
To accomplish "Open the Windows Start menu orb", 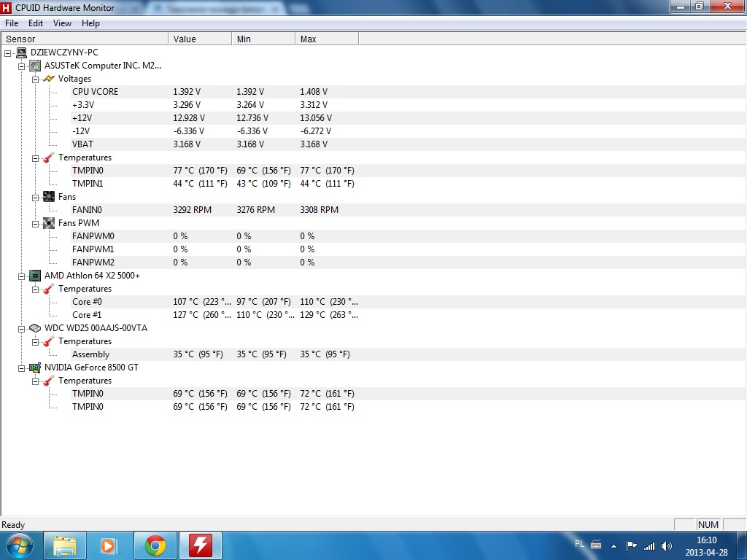I will [x=20, y=545].
